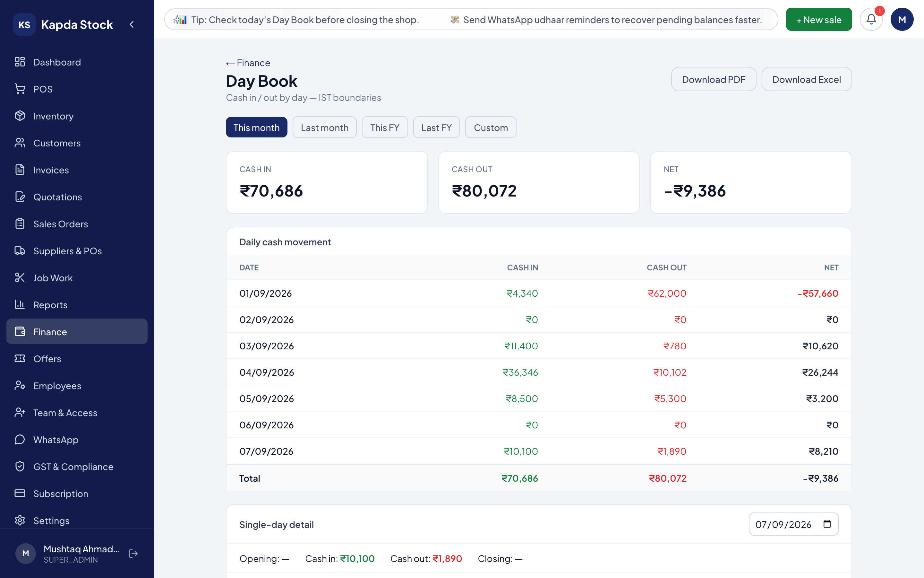The height and width of the screenshot is (578, 924).
Task: Collapse the sidebar with the chevron
Action: [132, 24]
